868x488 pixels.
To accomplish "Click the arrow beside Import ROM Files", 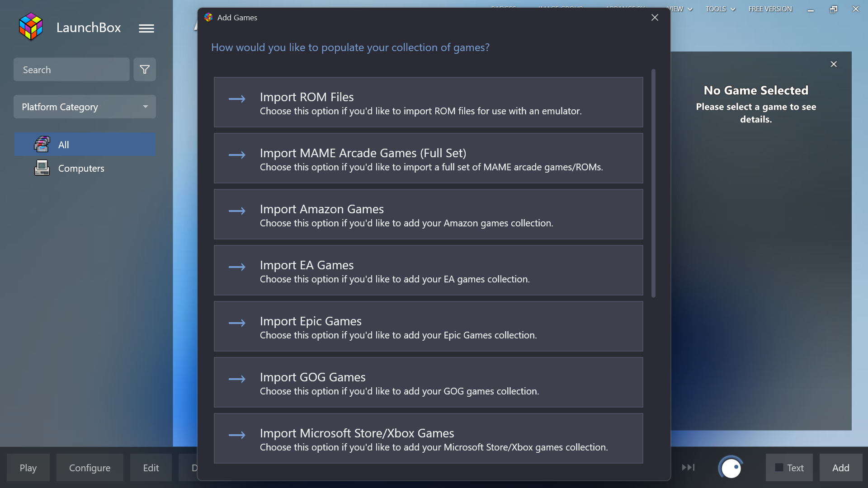I will (x=237, y=99).
